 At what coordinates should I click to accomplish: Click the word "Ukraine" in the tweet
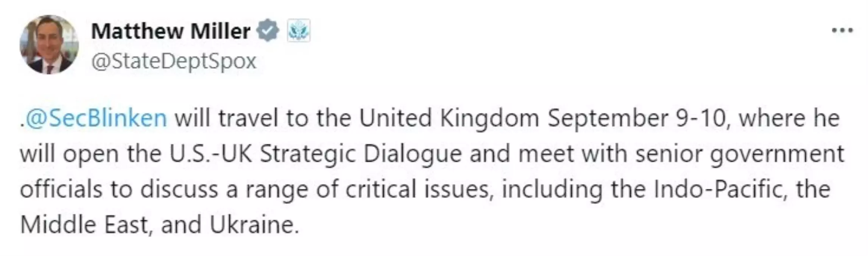point(251,225)
